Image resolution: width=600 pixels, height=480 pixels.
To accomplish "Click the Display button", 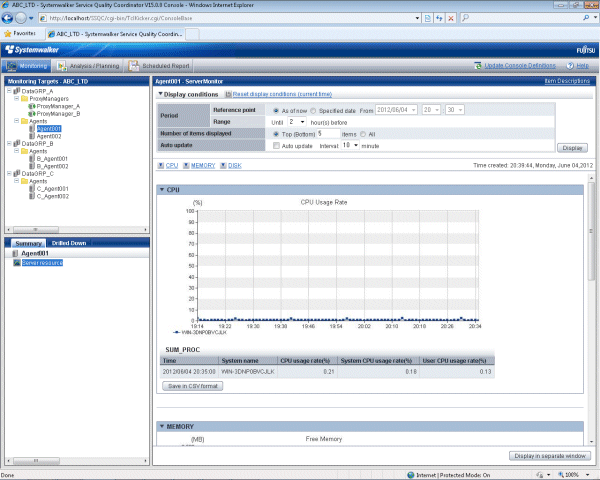I will click(572, 148).
